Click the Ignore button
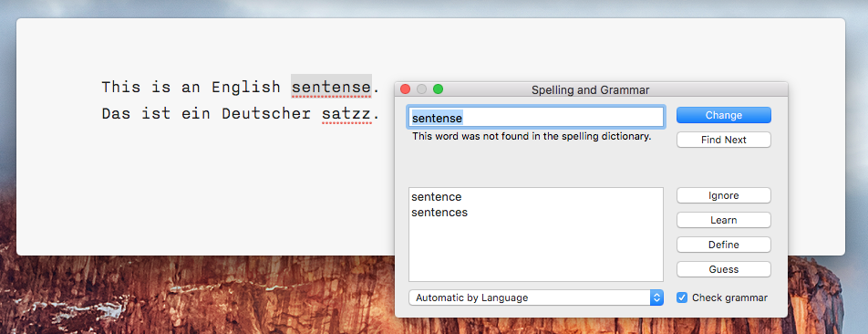 click(724, 195)
